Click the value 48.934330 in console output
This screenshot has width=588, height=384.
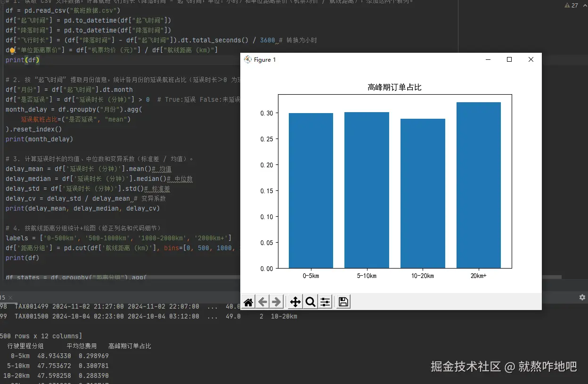[54, 356]
